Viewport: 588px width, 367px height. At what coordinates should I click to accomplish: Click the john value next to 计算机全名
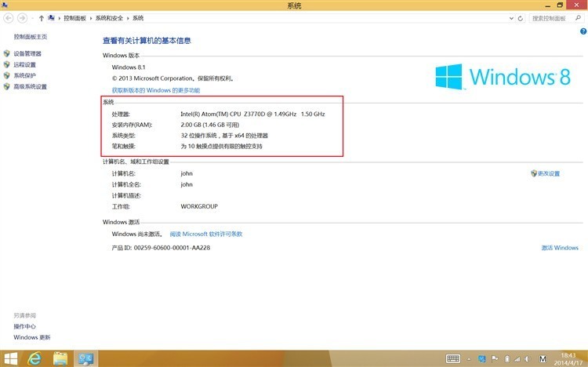click(x=187, y=184)
